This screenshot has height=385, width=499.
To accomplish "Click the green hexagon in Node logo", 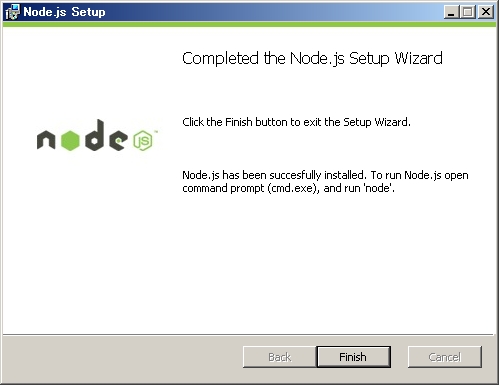I will pyautogui.click(x=70, y=140).
